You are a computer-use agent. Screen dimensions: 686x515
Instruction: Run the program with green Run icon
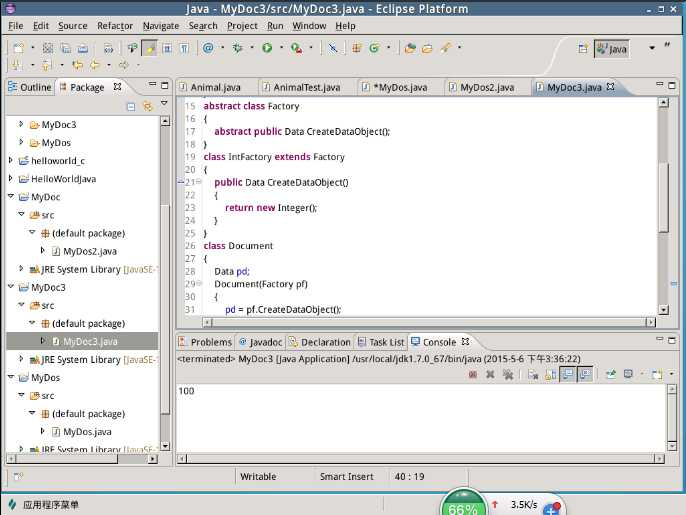point(267,48)
